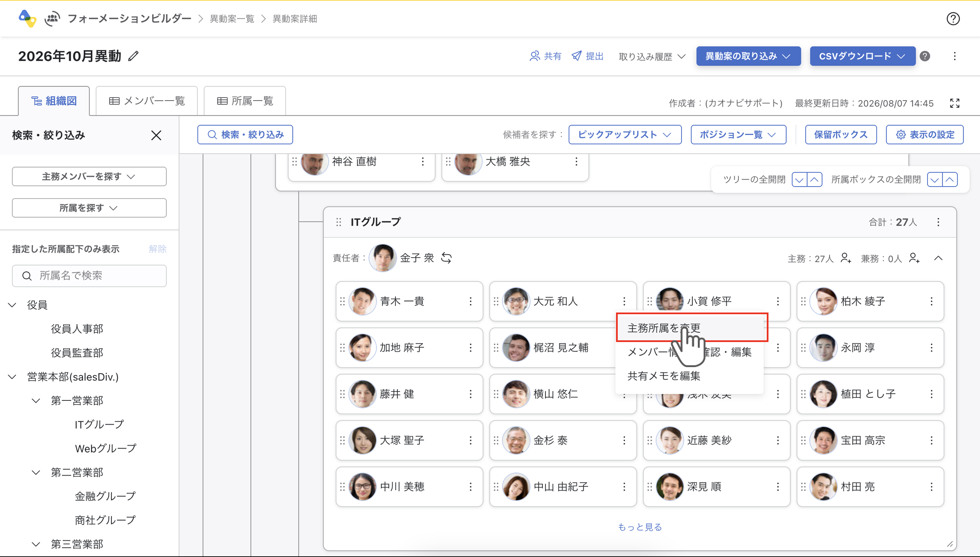The width and height of the screenshot is (980, 557).
Task: Select メンバー情報の確認・編集 menu item
Action: point(690,352)
